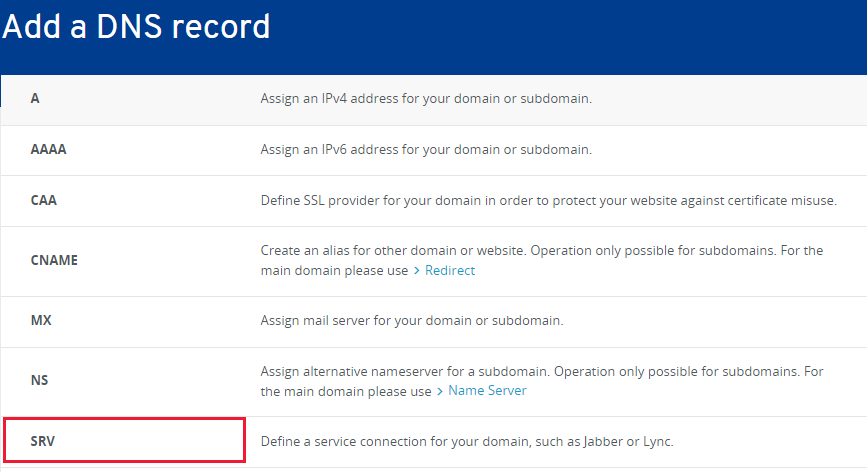This screenshot has width=867, height=472.
Task: Select the CAA record row
Action: click(434, 201)
